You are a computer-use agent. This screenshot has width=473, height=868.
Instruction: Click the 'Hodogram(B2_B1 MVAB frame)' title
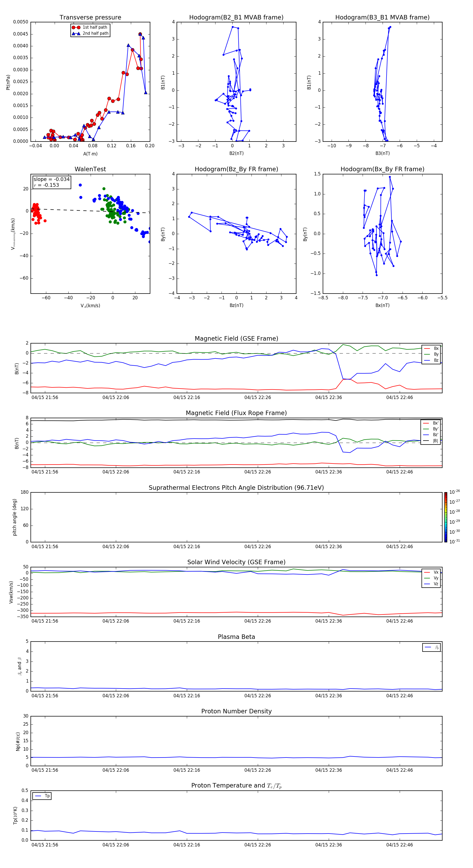pyautogui.click(x=236, y=18)
